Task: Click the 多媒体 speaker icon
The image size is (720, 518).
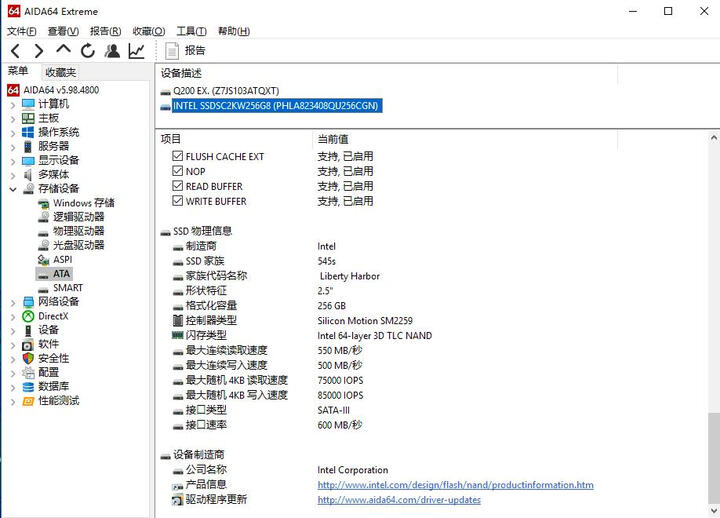Action: click(28, 175)
